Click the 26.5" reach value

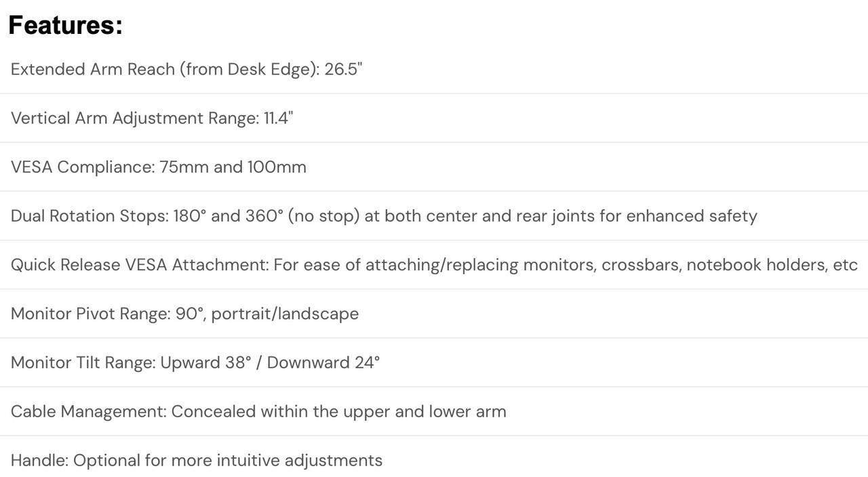343,69
